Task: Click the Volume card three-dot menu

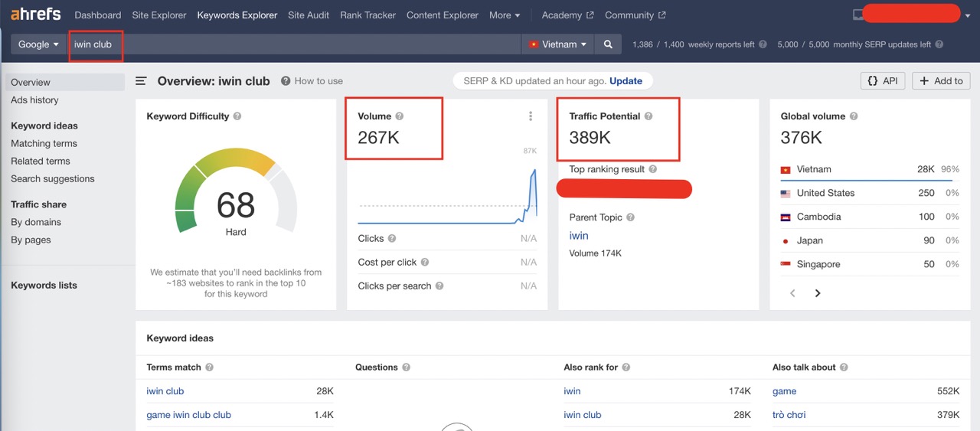Action: click(531, 116)
